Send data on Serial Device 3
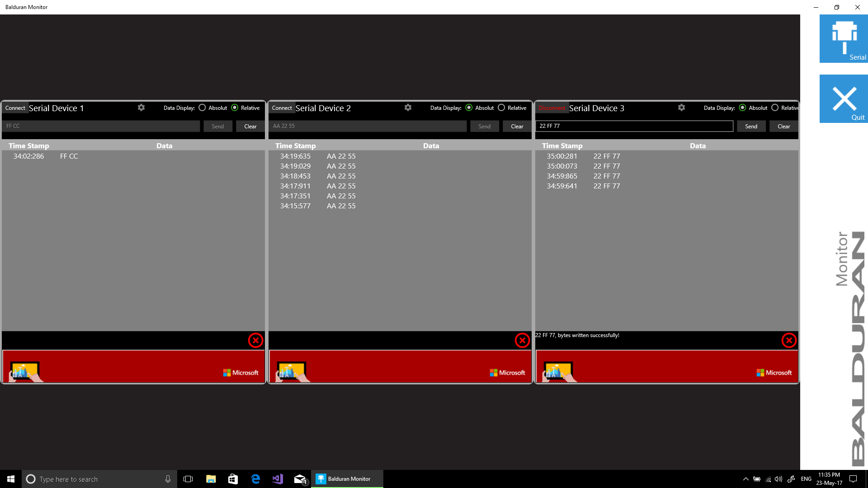 [751, 127]
